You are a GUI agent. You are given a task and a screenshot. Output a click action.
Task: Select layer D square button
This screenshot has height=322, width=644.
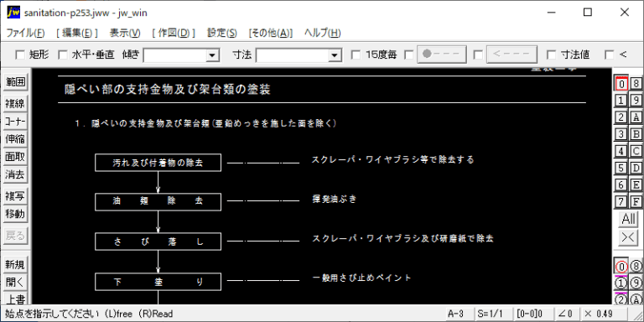pos(636,168)
